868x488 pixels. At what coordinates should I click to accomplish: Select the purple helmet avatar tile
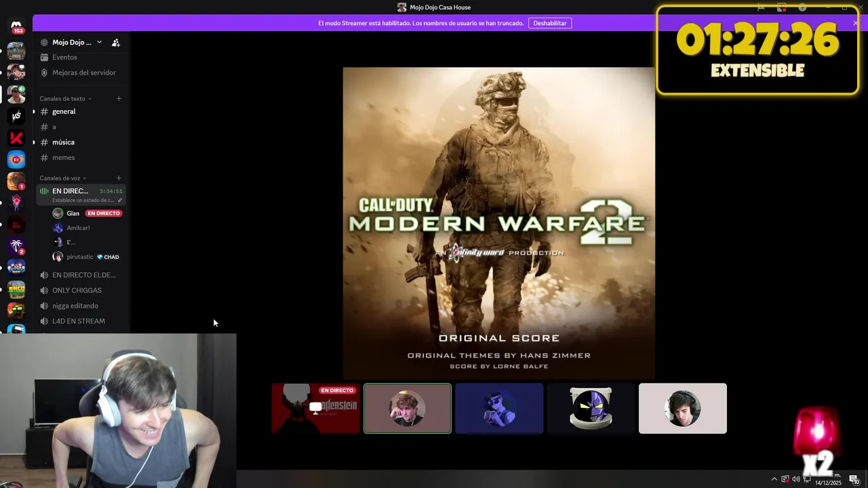[591, 408]
